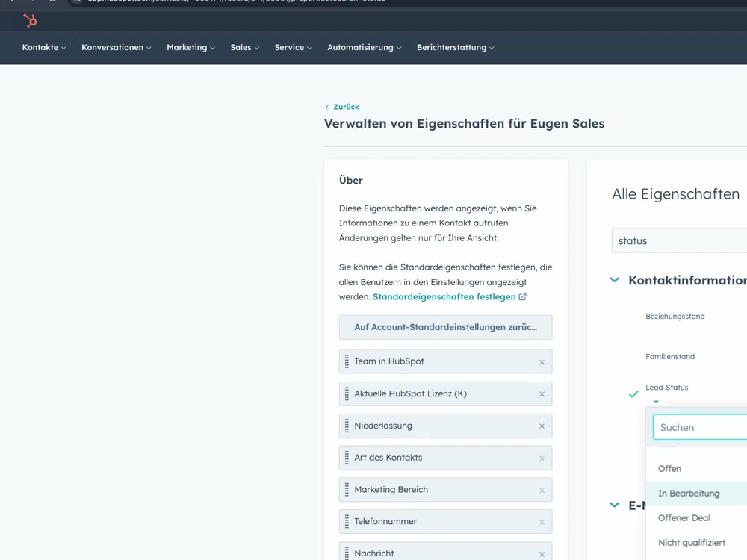Screen dimensions: 747x560
Task: Grab drag handle of Team in HubSpot
Action: [347, 361]
